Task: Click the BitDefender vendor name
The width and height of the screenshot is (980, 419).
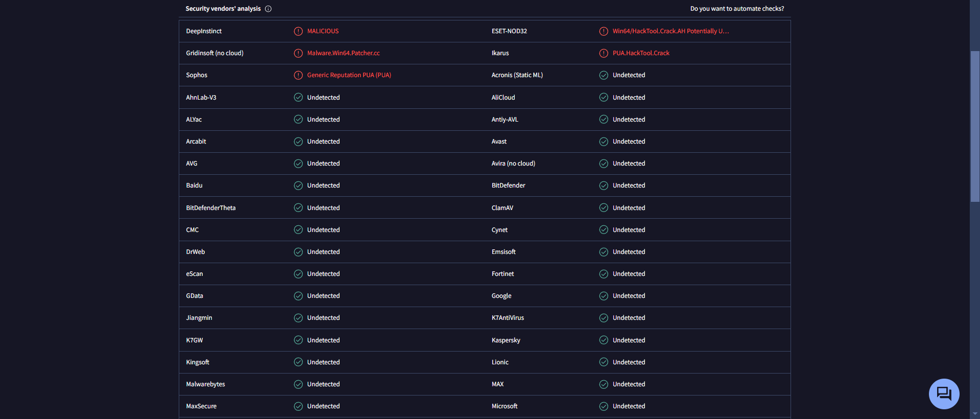Action: (508, 185)
